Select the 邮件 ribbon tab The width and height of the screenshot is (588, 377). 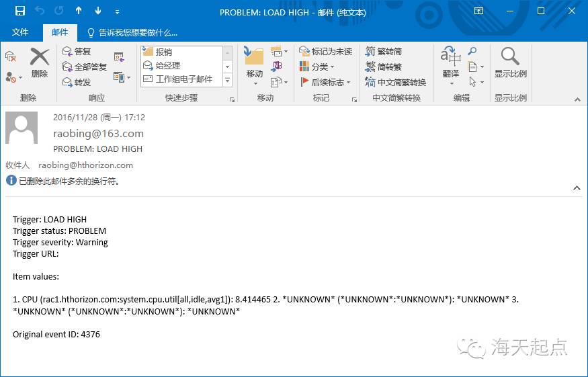(60, 32)
